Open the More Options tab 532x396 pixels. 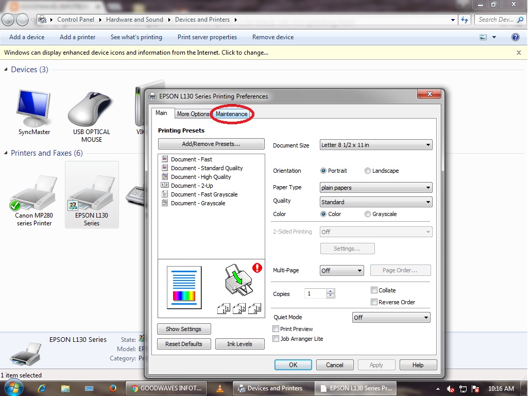pos(193,114)
